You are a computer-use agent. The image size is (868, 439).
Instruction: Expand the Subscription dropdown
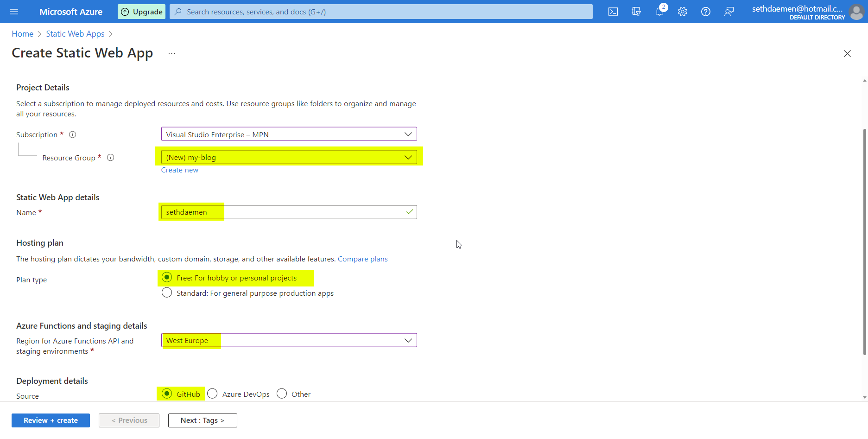click(289, 134)
